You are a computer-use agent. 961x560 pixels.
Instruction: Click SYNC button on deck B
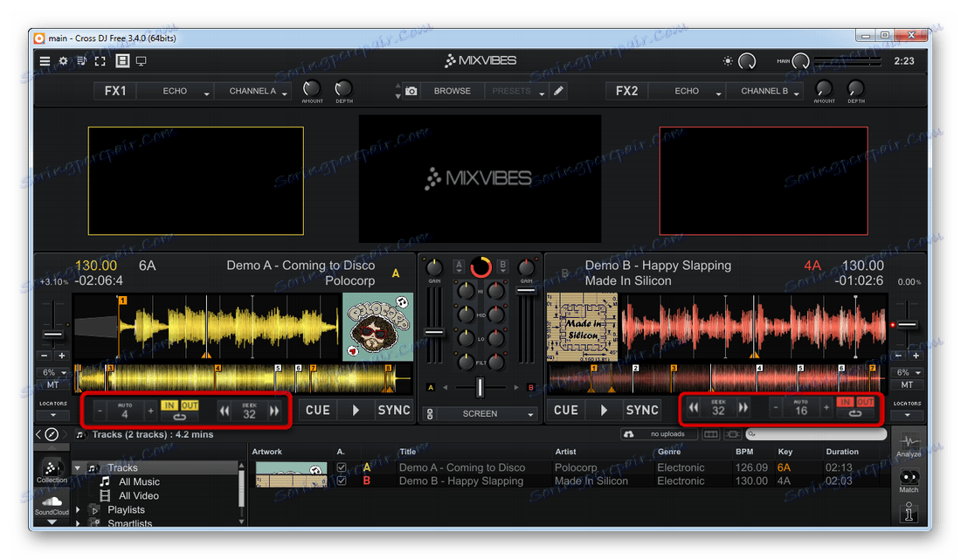[642, 410]
